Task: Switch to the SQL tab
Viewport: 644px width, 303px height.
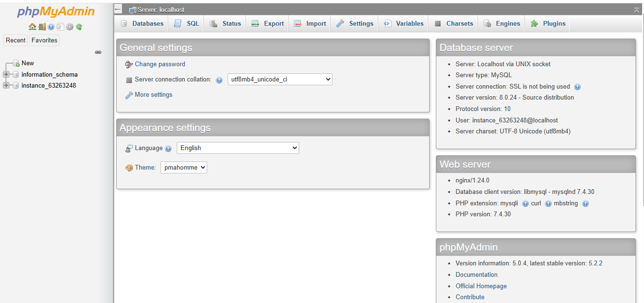Action: click(187, 23)
